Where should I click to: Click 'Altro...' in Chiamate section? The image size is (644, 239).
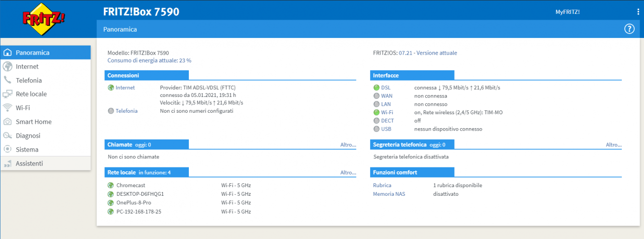348,144
